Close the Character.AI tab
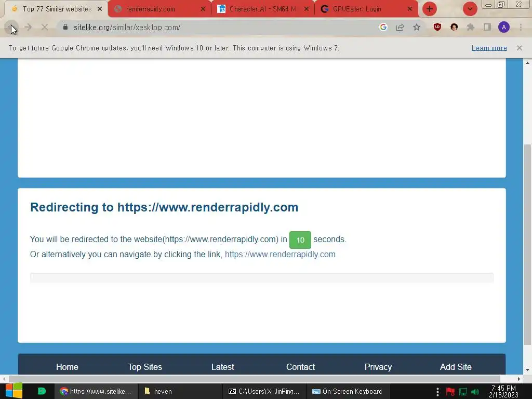Viewport: 532px width, 399px height. (307, 9)
